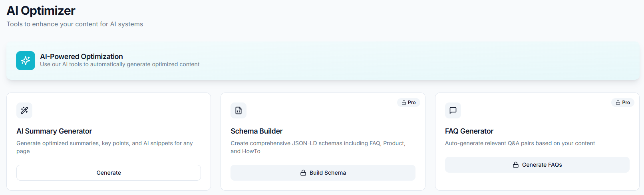Viewport: 644px width, 195px height.
Task: Click the lock icon in FAQ Generator's Pro badge
Action: [618, 102]
